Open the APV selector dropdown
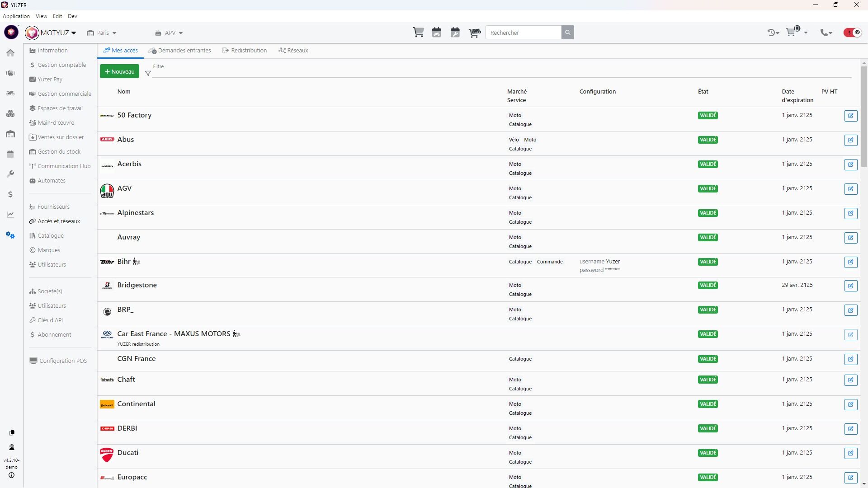The width and height of the screenshot is (868, 488). click(x=170, y=33)
